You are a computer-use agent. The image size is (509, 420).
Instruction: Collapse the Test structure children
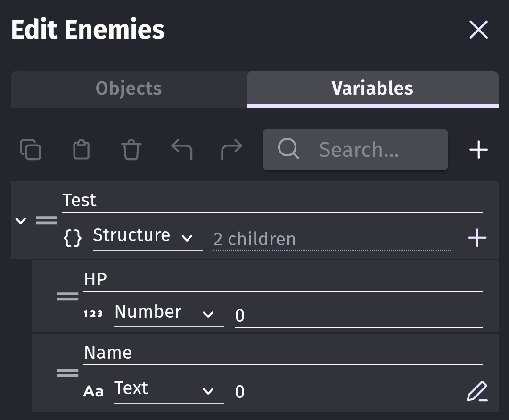21,220
